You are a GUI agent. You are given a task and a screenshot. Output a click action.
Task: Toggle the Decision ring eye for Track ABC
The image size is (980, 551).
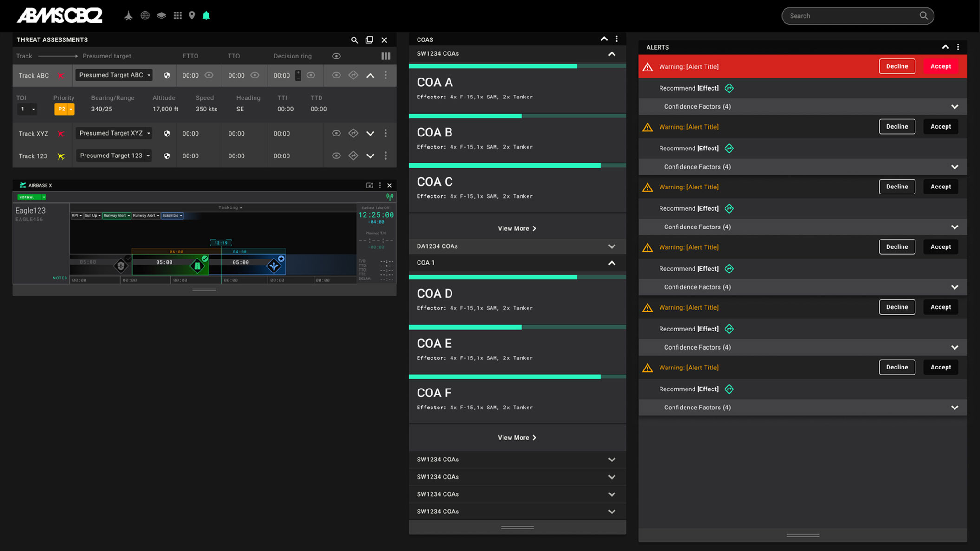(311, 75)
